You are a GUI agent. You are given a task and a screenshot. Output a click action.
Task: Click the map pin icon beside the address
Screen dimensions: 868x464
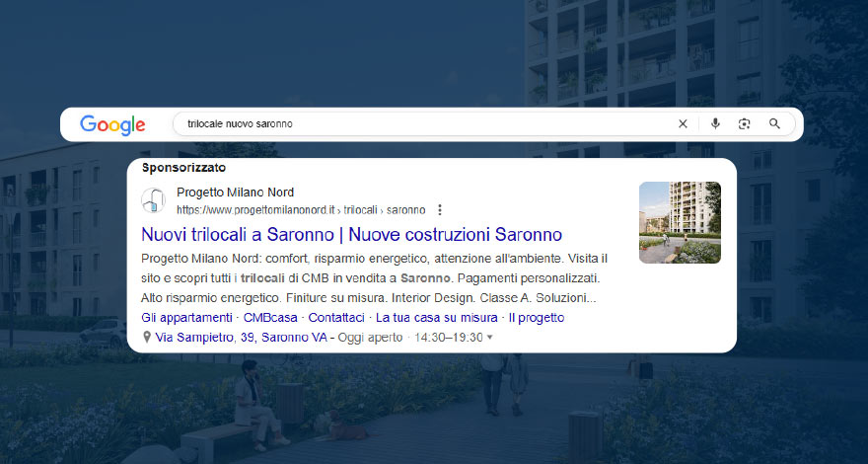tap(147, 337)
